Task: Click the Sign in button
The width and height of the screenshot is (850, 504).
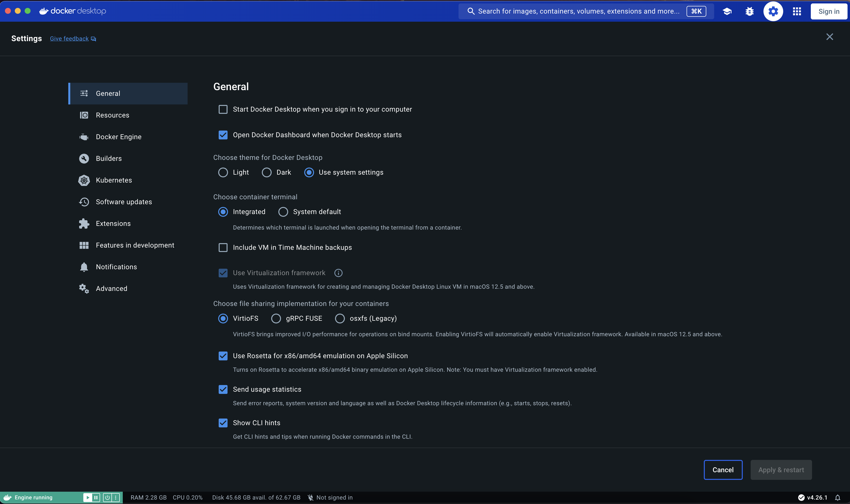Action: tap(829, 12)
